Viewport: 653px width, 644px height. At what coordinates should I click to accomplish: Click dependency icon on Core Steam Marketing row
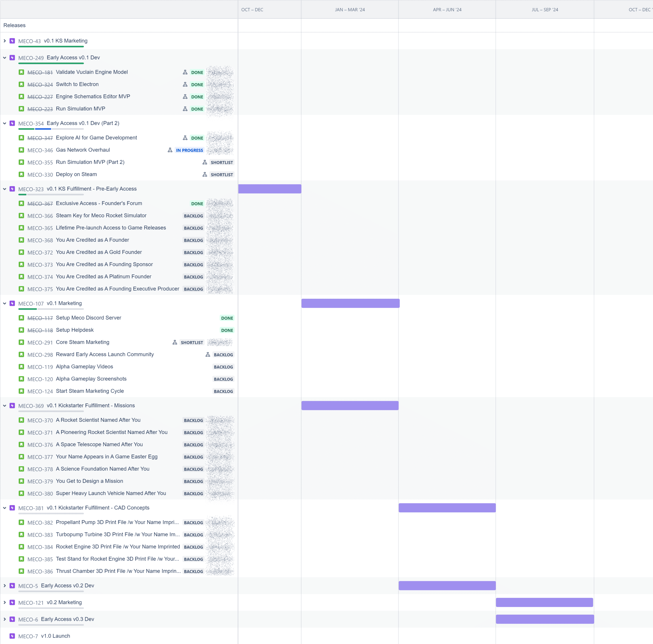(x=175, y=342)
